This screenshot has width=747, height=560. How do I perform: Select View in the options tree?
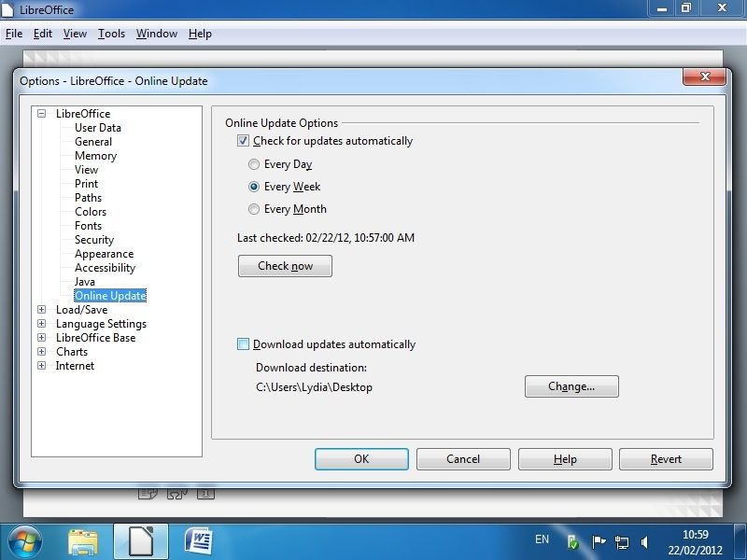[x=86, y=170]
